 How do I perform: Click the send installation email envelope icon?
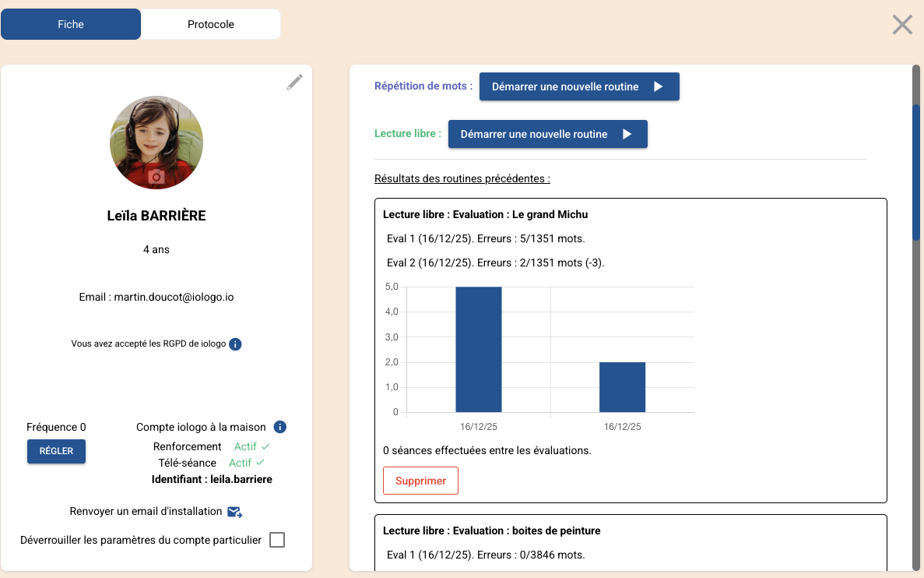coord(234,512)
